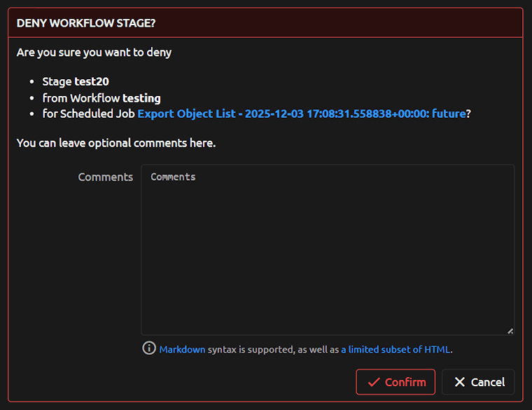This screenshot has height=410, width=532.
Task: Grab the text area resize handle
Action: 510,330
